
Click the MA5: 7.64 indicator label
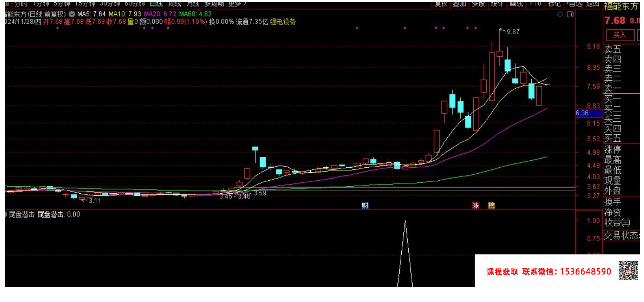91,14
